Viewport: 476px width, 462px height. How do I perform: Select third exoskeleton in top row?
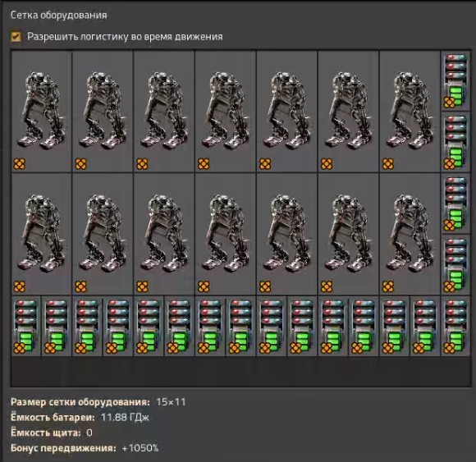[164, 112]
